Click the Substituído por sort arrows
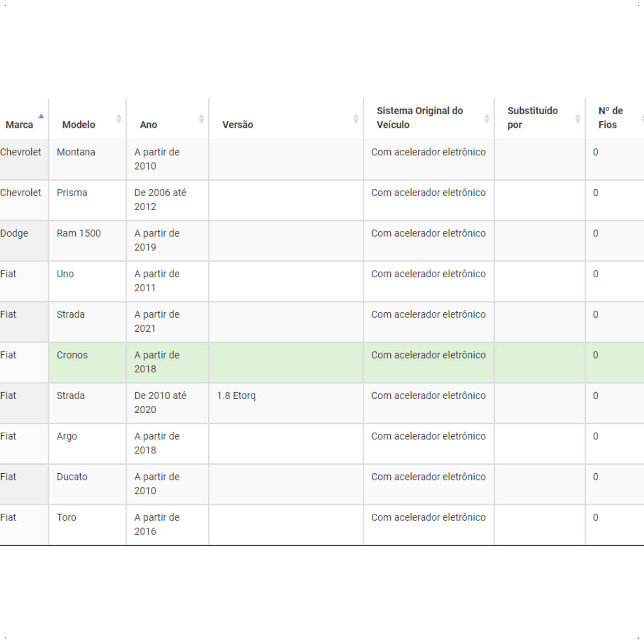 [x=578, y=119]
